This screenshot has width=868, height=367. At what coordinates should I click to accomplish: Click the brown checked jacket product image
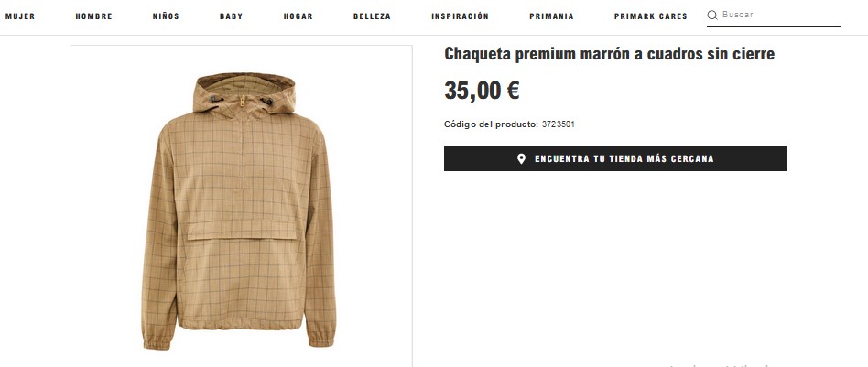(242, 206)
